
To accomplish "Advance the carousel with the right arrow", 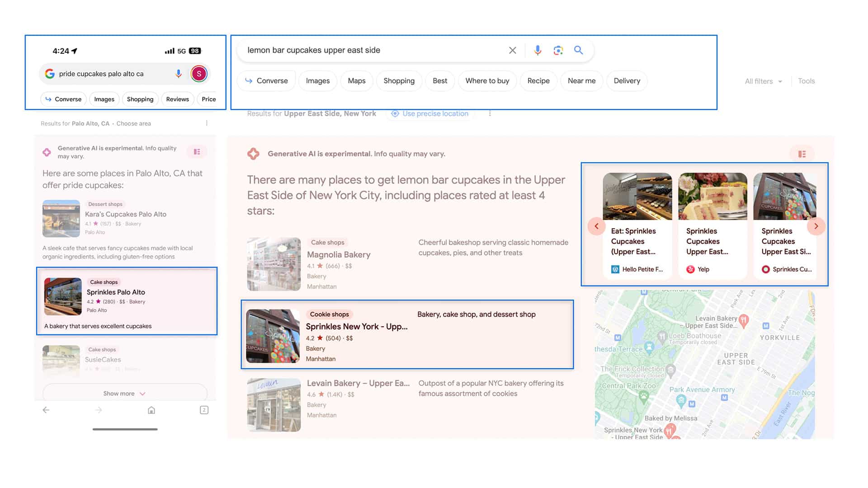I will pyautogui.click(x=816, y=226).
